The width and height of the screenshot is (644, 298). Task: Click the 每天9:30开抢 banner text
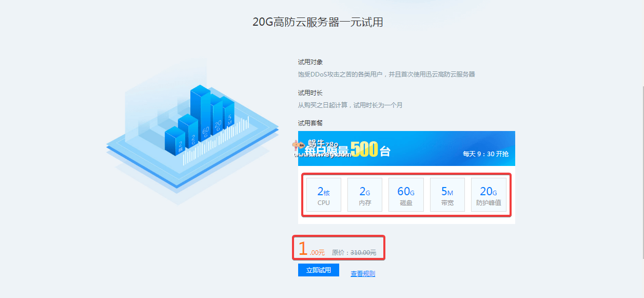485,154
